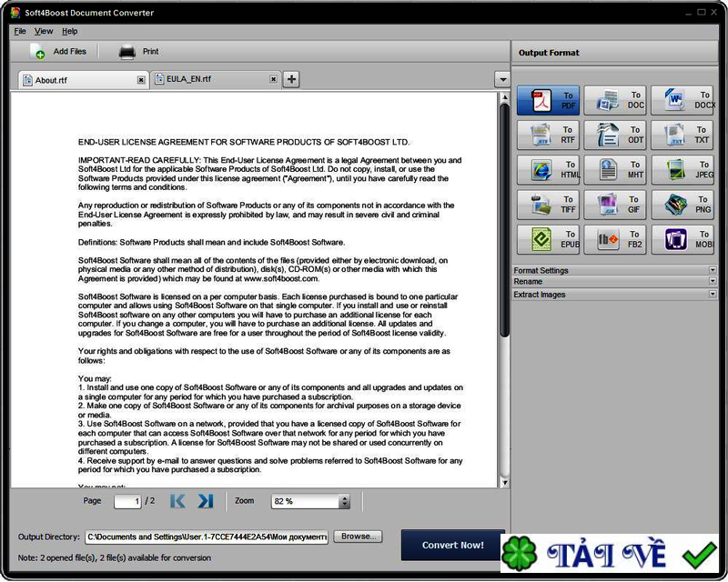The image size is (728, 582).
Task: Close the About.rtf tab
Action: (x=141, y=80)
